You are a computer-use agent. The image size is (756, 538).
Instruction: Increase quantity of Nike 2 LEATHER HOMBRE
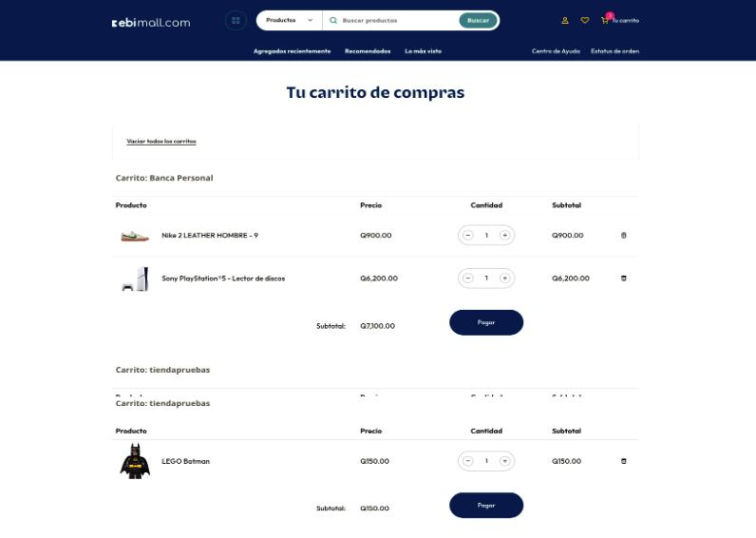coord(505,236)
